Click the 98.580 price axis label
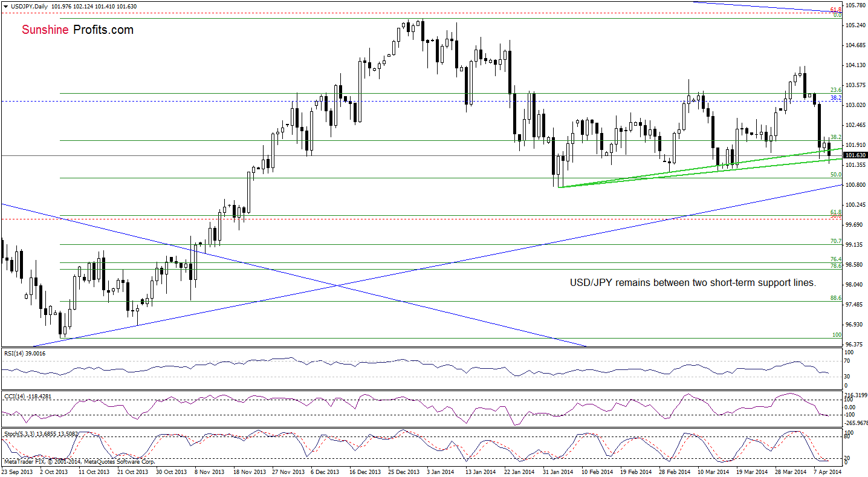Image resolution: width=868 pixels, height=477 pixels. [x=855, y=265]
